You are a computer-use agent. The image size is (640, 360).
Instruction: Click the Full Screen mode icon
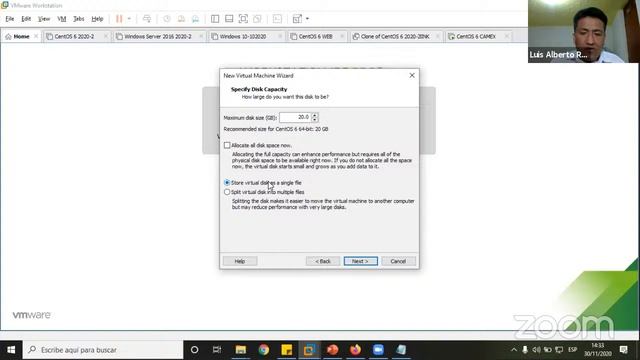coord(243,19)
